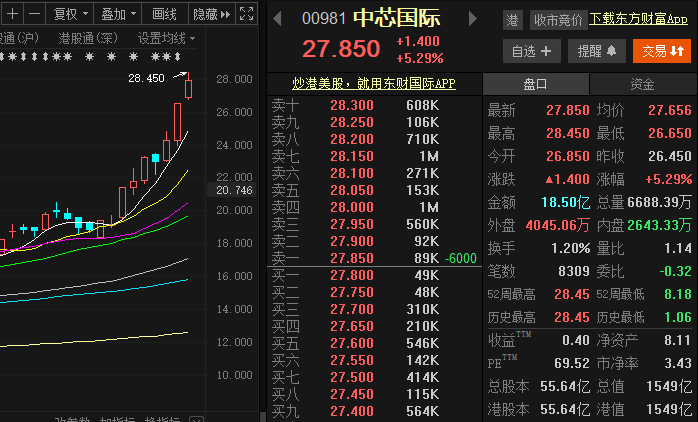Viewport: 698px width, 422px height.
Task: Click 总股本 value 55.64亿
Action: click(565, 386)
